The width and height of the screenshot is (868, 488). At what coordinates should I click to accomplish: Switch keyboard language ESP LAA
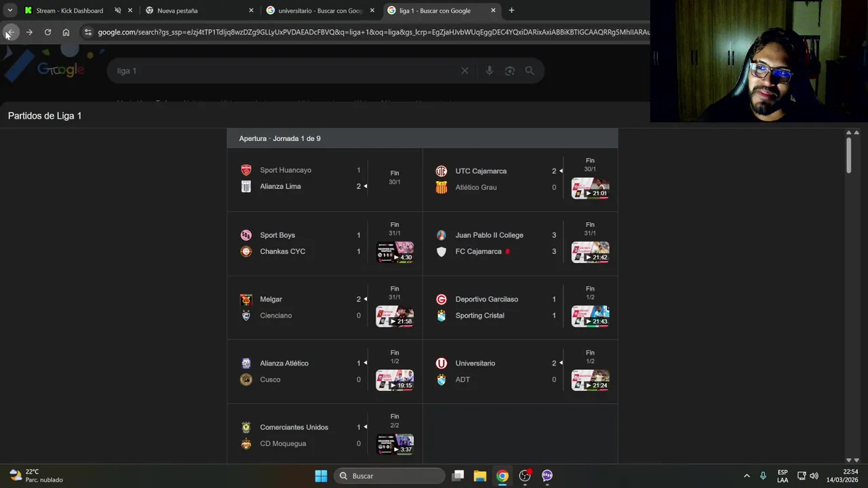[x=783, y=476]
